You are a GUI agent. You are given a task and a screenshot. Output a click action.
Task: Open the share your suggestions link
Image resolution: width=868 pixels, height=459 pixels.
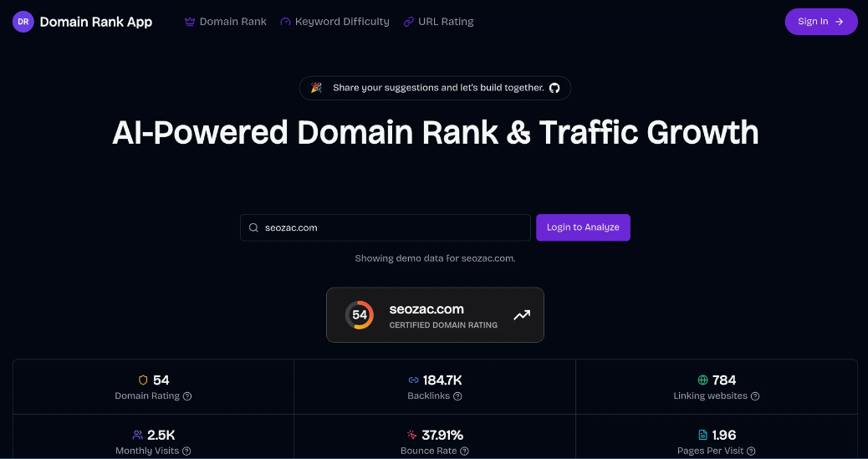point(437,88)
